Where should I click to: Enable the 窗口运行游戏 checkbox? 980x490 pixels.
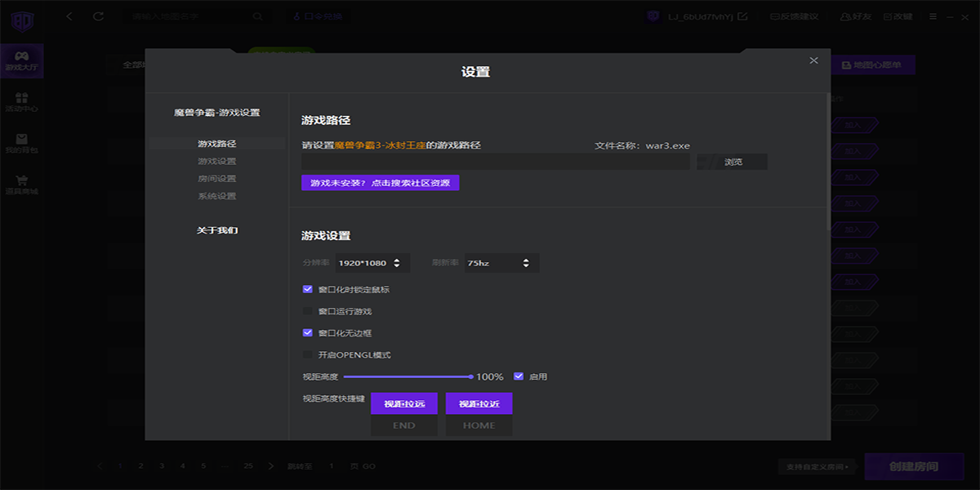point(308,311)
